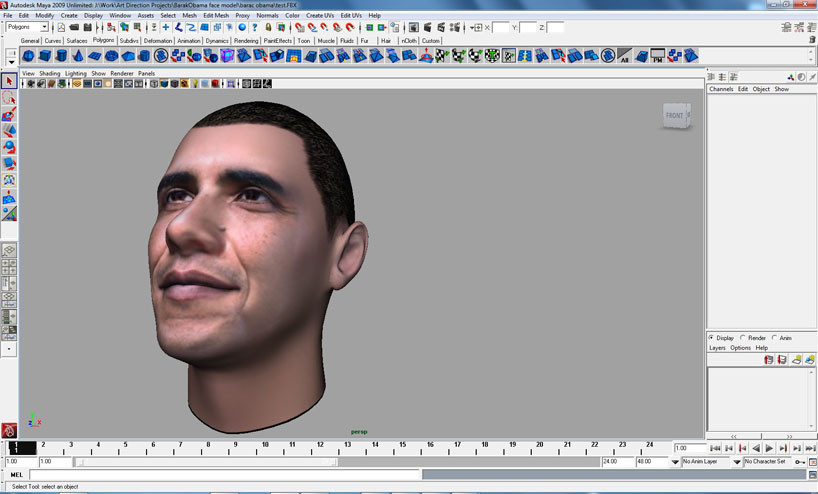The height and width of the screenshot is (494, 818).
Task: Select the polygon sphere primitive shelf icon
Action: (29, 56)
